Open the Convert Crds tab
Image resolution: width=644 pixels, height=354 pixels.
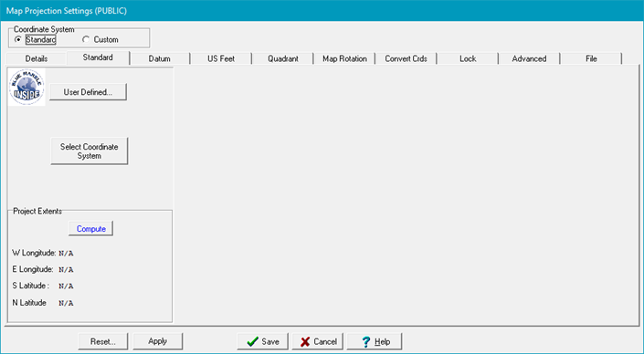[x=406, y=58]
